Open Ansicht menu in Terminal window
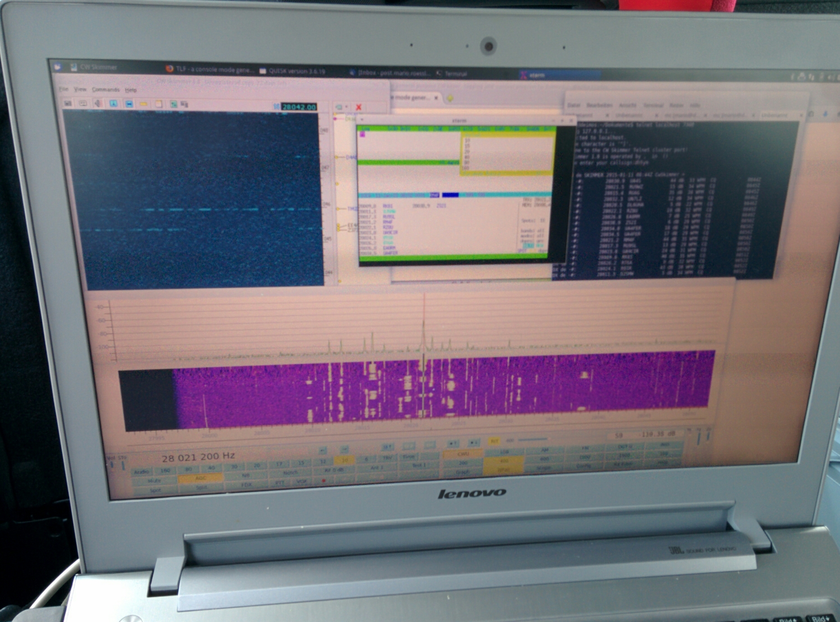The width and height of the screenshot is (840, 622). tap(627, 105)
